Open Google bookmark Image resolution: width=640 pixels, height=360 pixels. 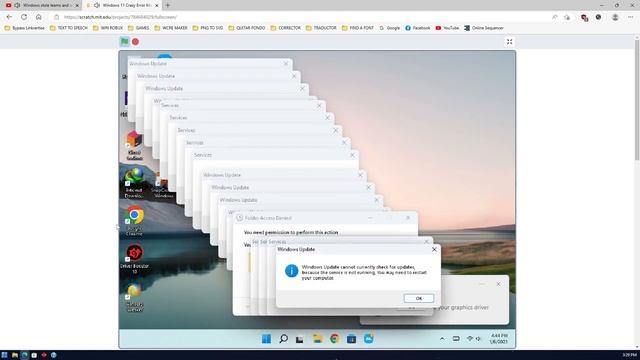[390, 28]
